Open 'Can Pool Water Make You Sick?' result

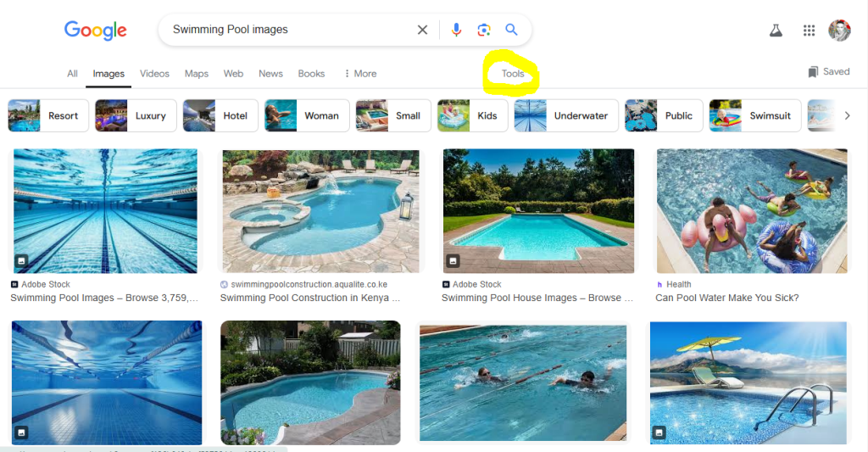752,210
